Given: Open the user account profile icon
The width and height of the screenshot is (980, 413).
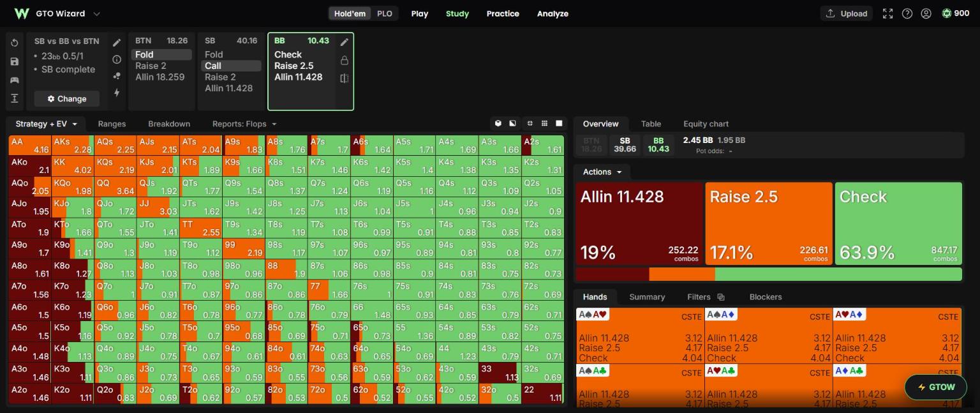Looking at the screenshot, I should tap(926, 13).
